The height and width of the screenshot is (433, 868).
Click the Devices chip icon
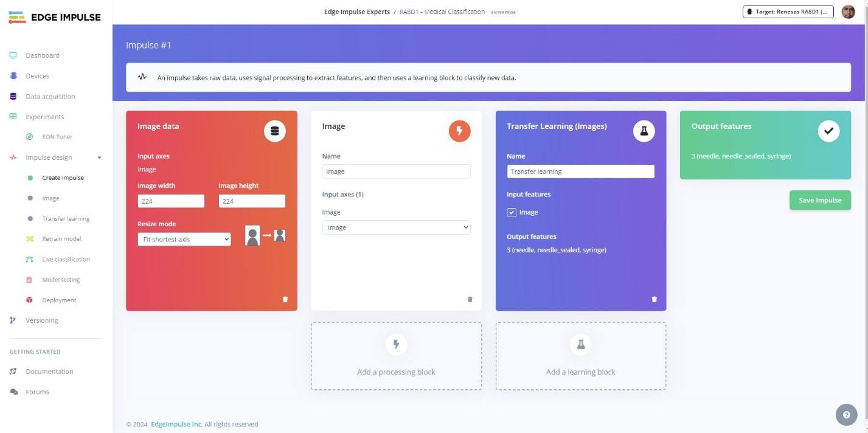tap(13, 76)
